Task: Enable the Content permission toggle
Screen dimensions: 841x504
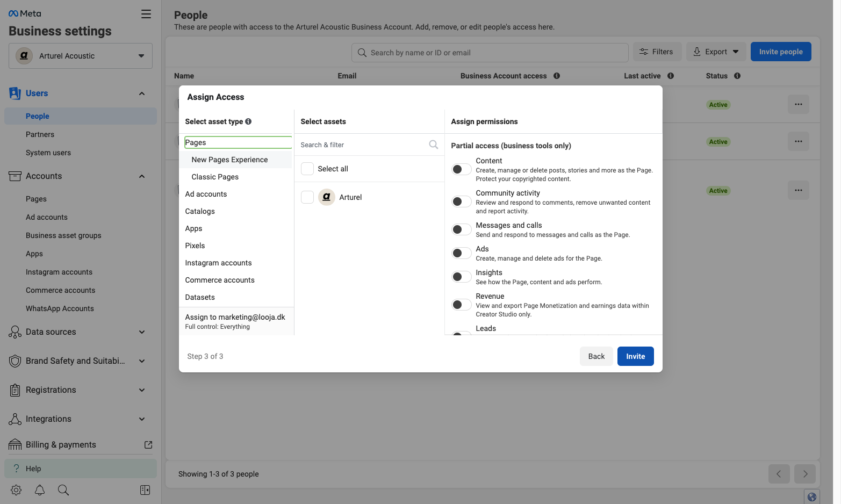Action: pos(462,169)
